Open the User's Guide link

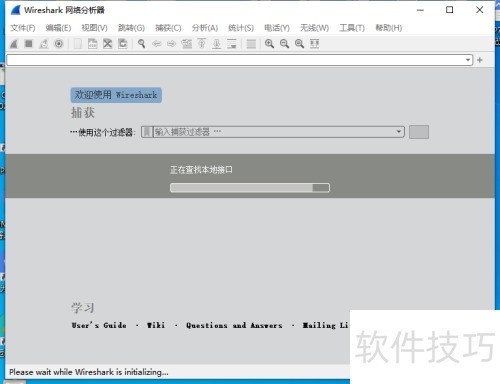click(99, 325)
